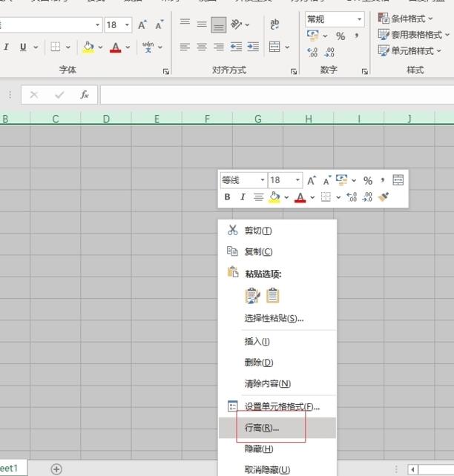This screenshot has width=454, height=476.
Task: Open underline style dropdown arrow
Action: click(36, 47)
